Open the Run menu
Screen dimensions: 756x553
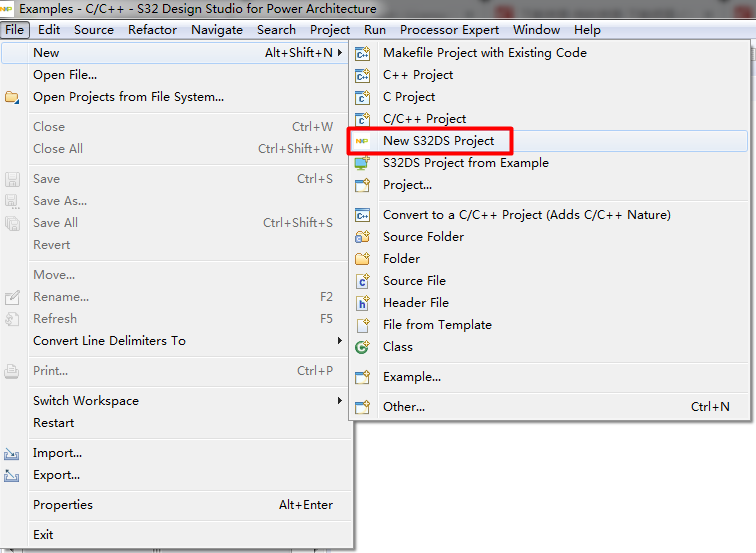pos(375,30)
